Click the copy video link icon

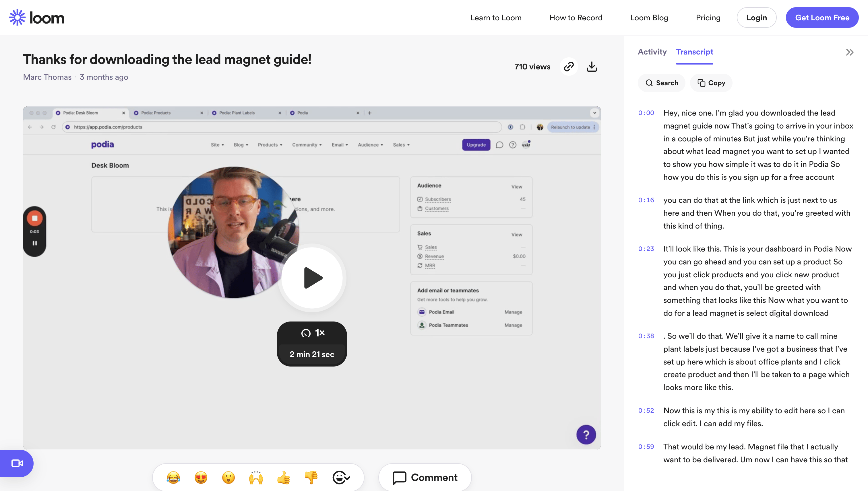point(569,67)
